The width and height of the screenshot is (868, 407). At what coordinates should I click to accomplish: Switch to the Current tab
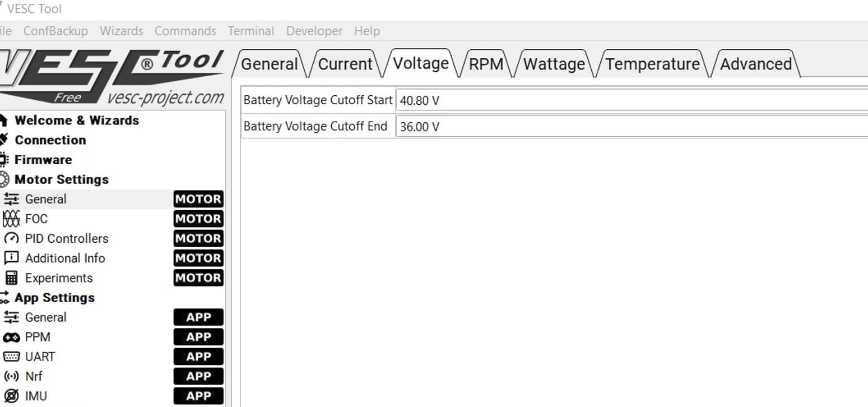pos(345,64)
